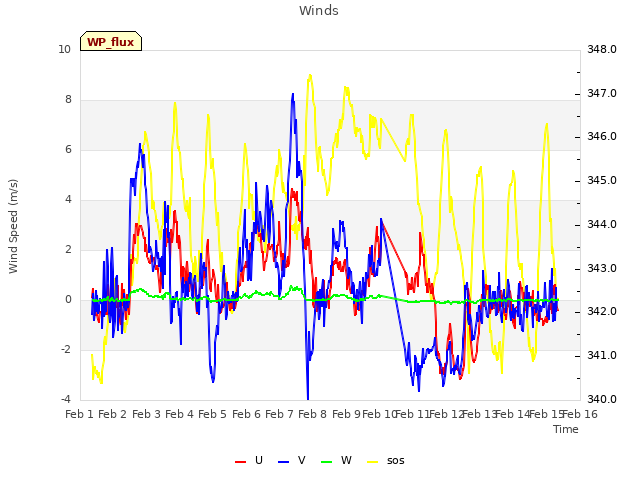The width and height of the screenshot is (640, 480).
Task: Click the Feb 3 x-axis tick label
Action: click(x=146, y=414)
